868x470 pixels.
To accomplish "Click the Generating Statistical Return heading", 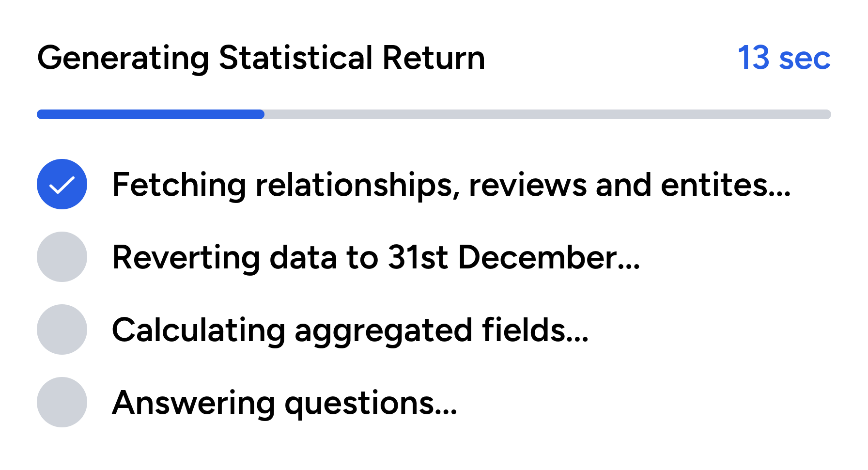I will click(261, 58).
